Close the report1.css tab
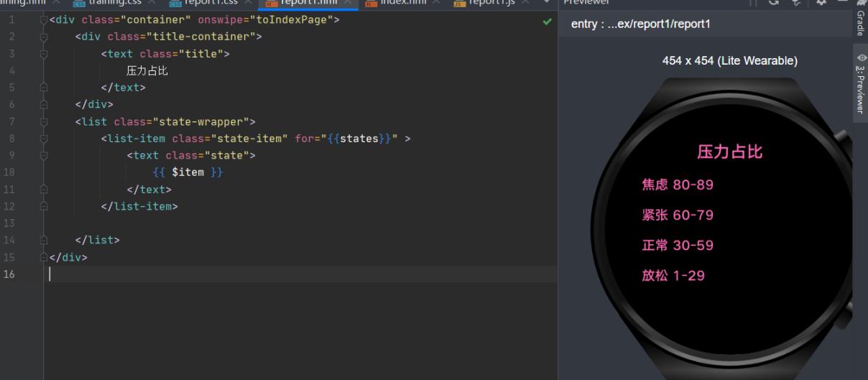The width and height of the screenshot is (868, 380). [249, 3]
